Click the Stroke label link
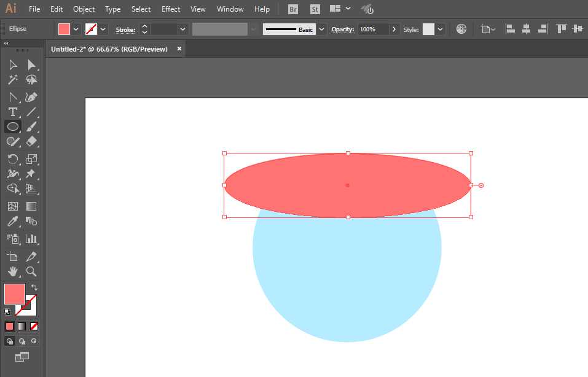Image resolution: width=588 pixels, height=377 pixels. click(x=125, y=29)
